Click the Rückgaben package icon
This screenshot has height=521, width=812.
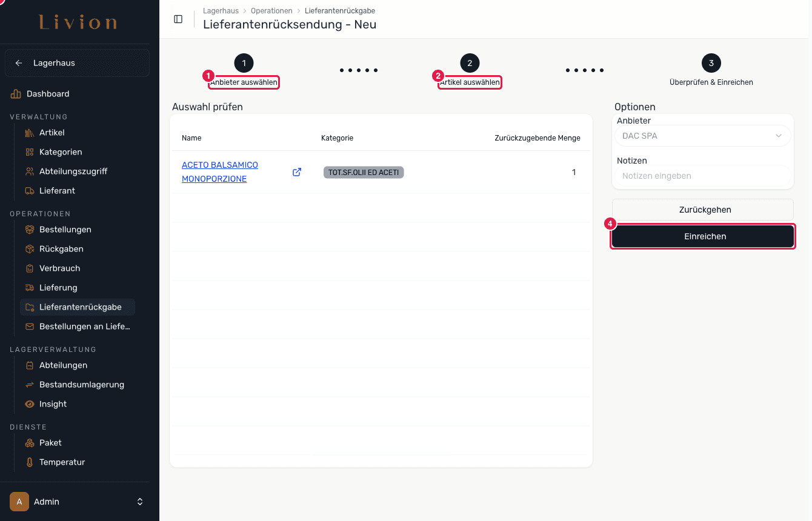coord(30,249)
